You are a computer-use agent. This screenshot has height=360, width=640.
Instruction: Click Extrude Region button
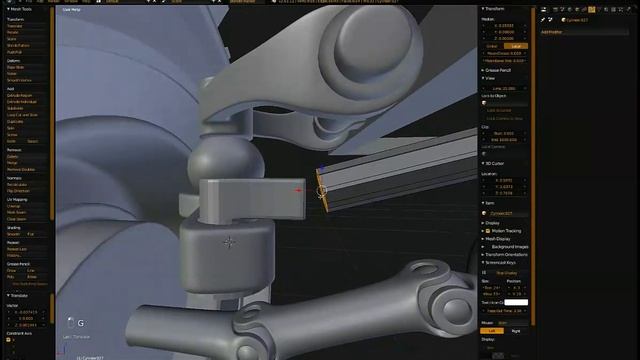[27, 96]
